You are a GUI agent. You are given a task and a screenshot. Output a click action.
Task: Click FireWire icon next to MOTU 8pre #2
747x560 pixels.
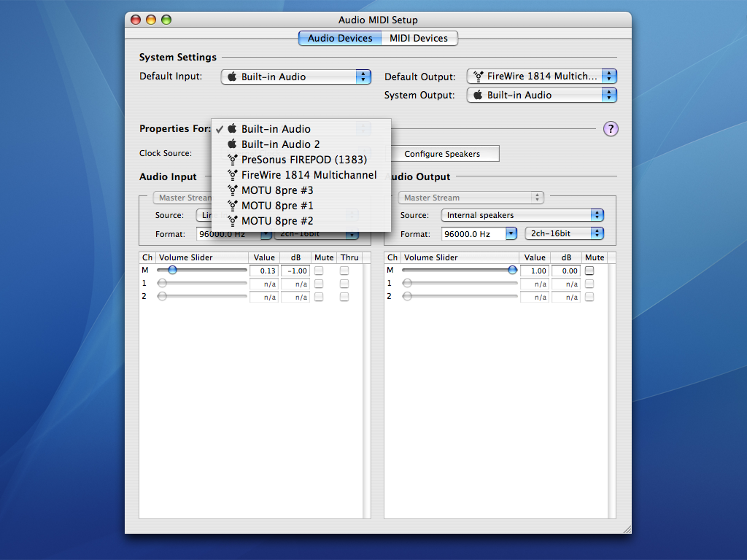point(232,221)
